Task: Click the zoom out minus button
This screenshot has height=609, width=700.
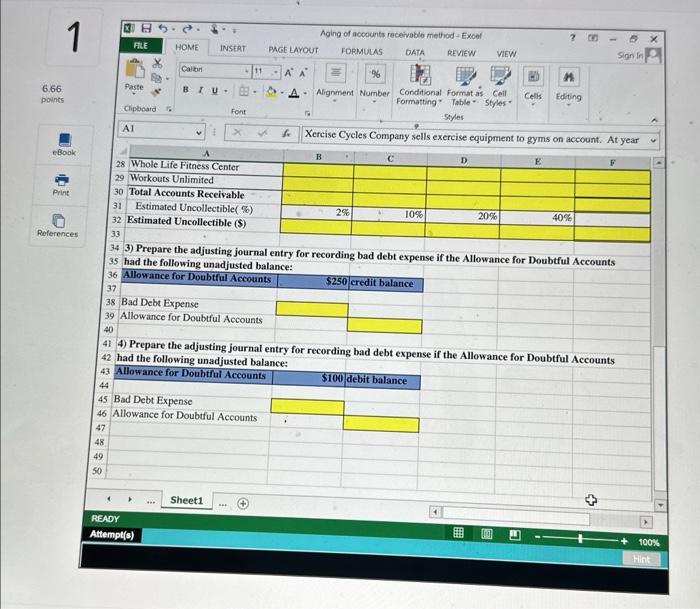Action: (x=538, y=537)
